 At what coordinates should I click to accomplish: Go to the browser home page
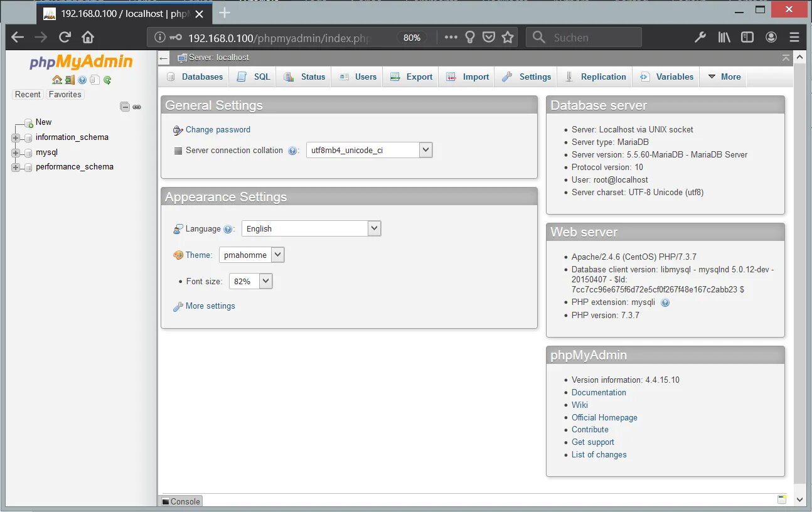pyautogui.click(x=88, y=37)
